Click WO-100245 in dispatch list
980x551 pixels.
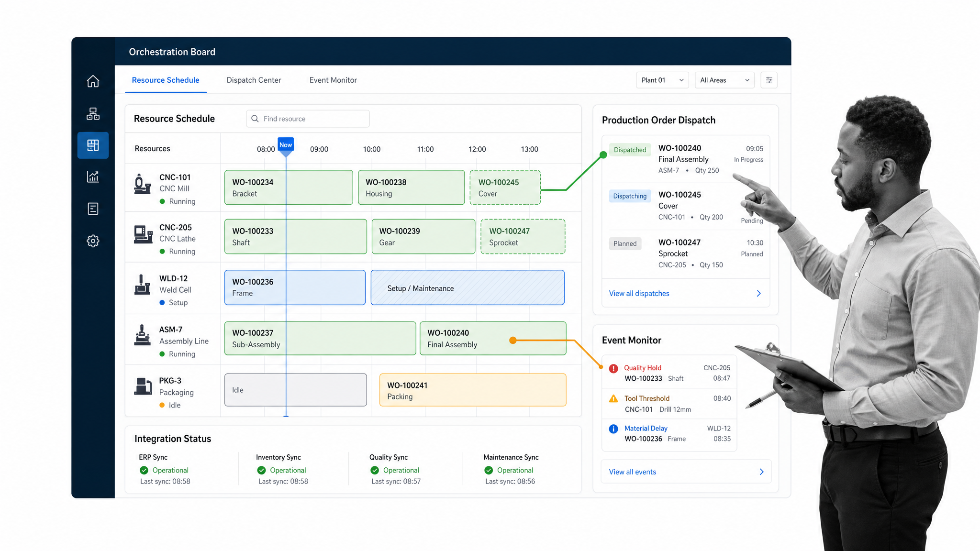point(679,195)
